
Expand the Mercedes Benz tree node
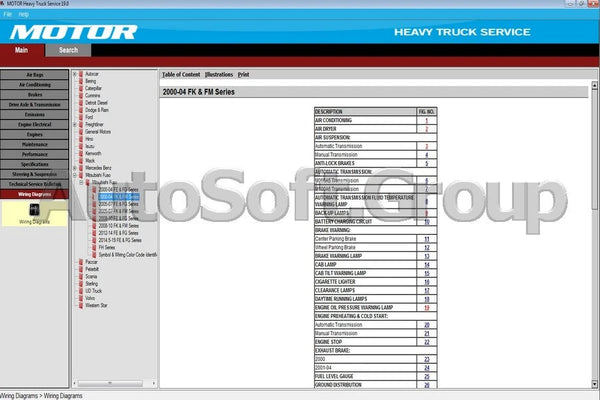click(x=74, y=167)
